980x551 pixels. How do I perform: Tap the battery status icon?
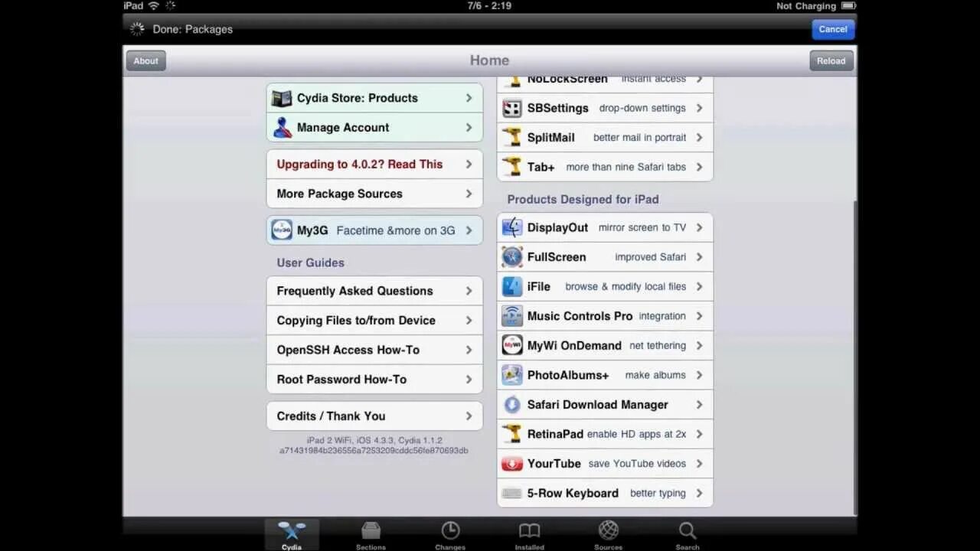(x=848, y=5)
